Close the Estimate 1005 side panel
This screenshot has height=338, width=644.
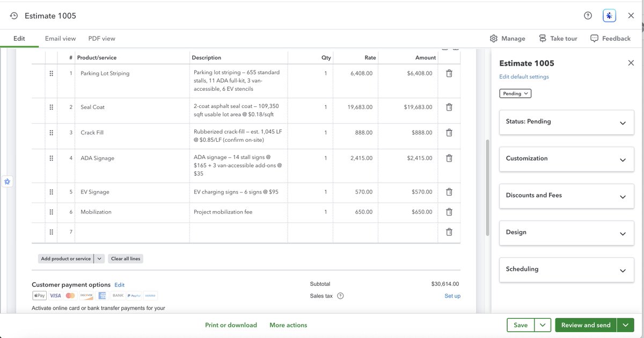(631, 63)
